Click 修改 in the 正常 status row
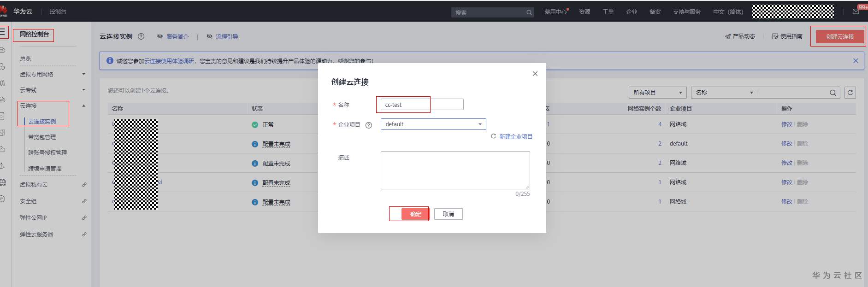The height and width of the screenshot is (287, 868). (786, 124)
